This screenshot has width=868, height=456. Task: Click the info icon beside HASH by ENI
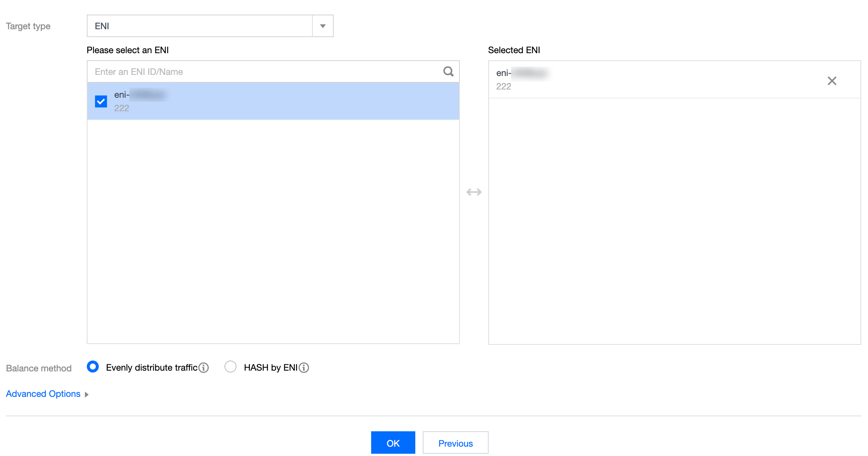[x=304, y=368]
